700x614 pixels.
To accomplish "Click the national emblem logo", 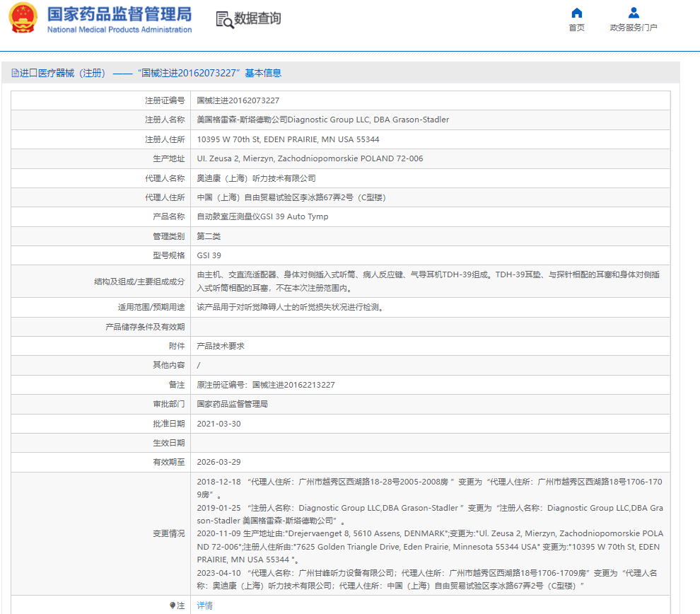I will (x=23, y=18).
